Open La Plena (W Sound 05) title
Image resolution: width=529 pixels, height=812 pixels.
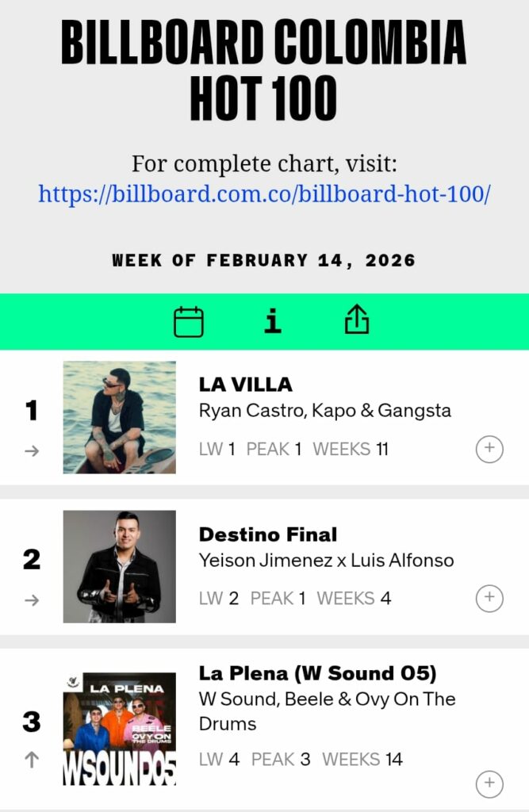[x=317, y=673]
